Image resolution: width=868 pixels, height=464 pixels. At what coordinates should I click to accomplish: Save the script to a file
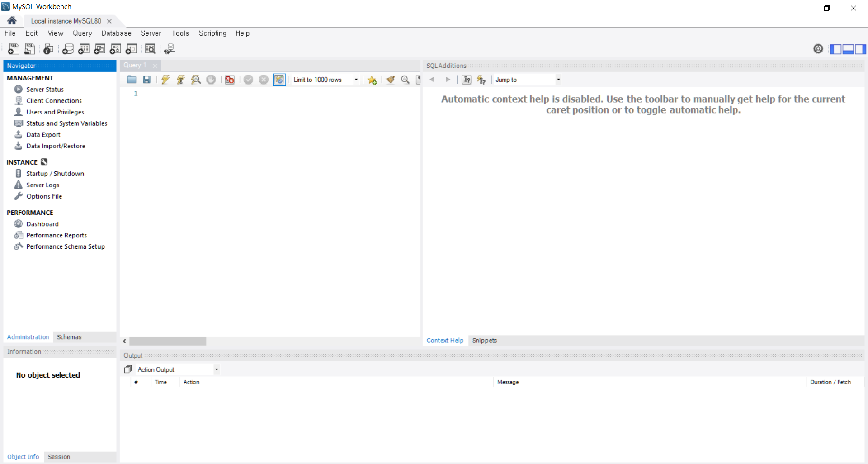point(146,80)
